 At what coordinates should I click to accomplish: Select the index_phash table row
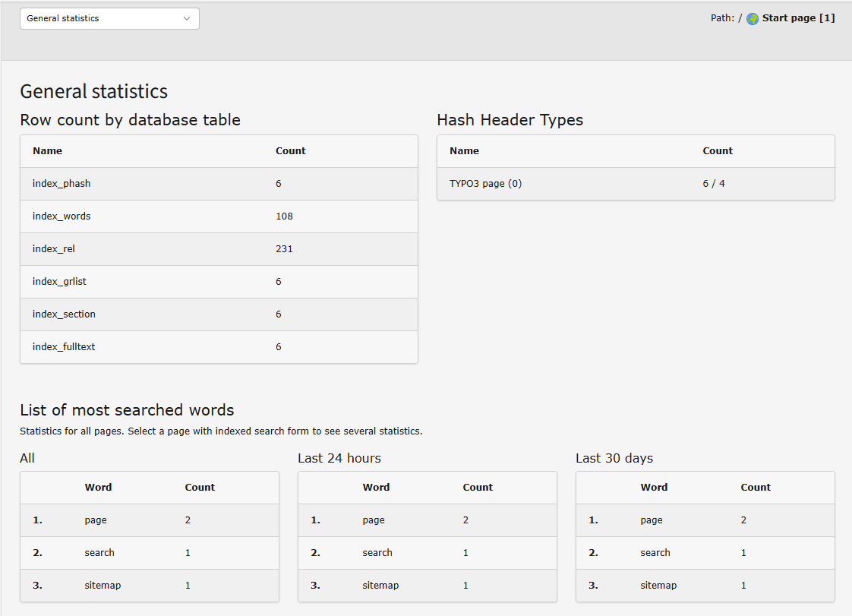click(x=62, y=183)
